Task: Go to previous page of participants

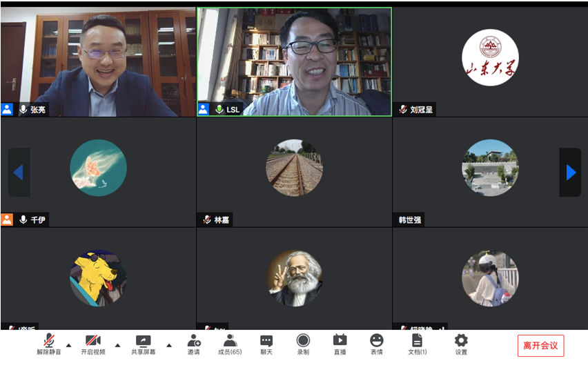Action: (19, 173)
